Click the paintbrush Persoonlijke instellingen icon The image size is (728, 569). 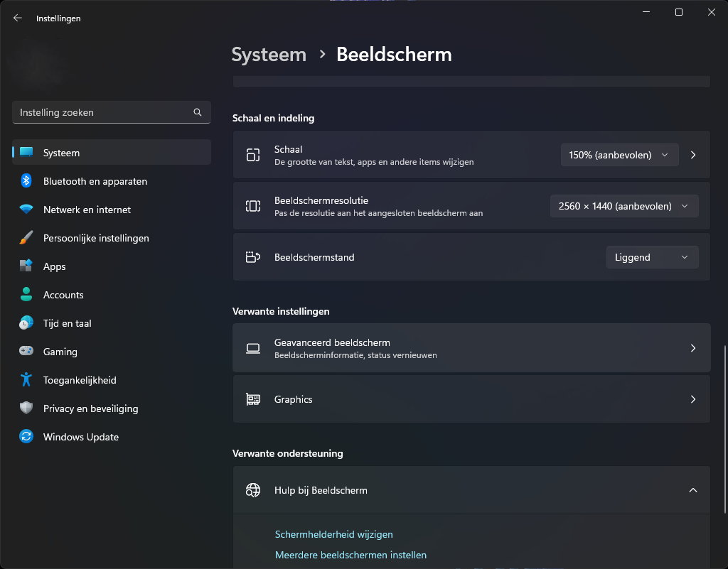(26, 237)
